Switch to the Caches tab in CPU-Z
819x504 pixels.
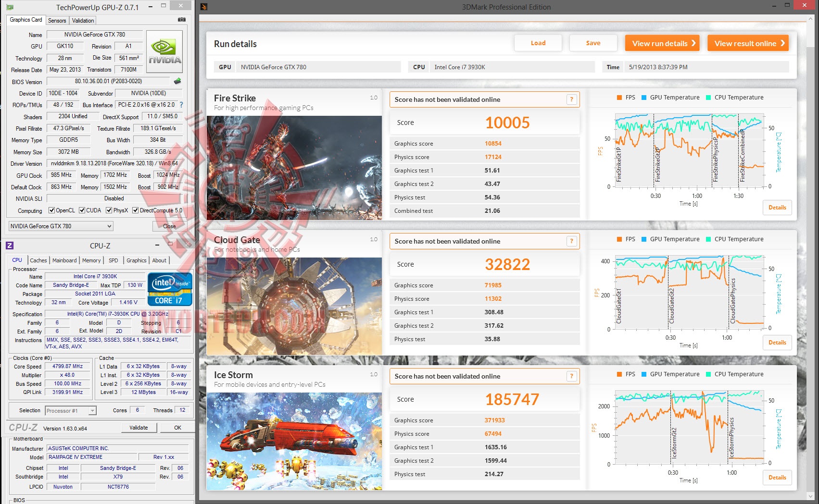tap(38, 260)
